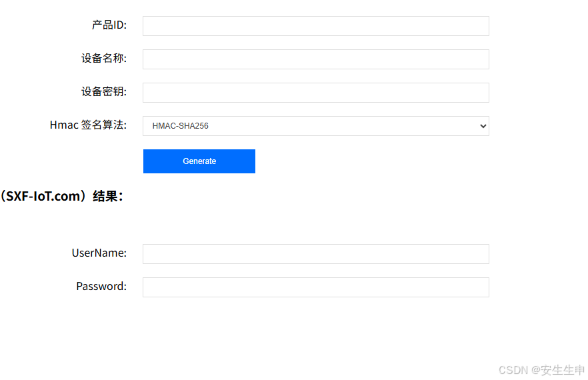Click the Password result field
This screenshot has width=588, height=380.
click(x=316, y=287)
